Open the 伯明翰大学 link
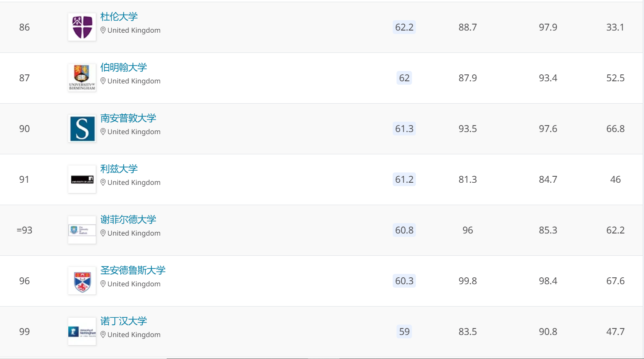 click(124, 68)
